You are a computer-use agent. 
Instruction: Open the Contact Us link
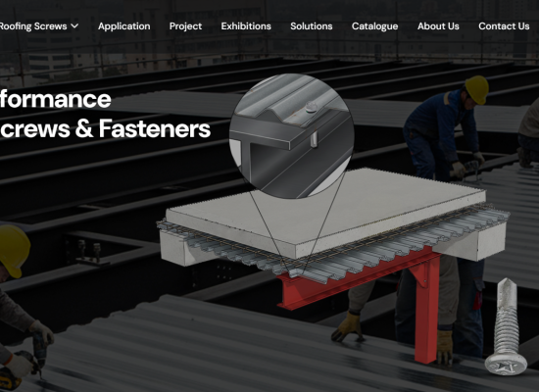(504, 26)
